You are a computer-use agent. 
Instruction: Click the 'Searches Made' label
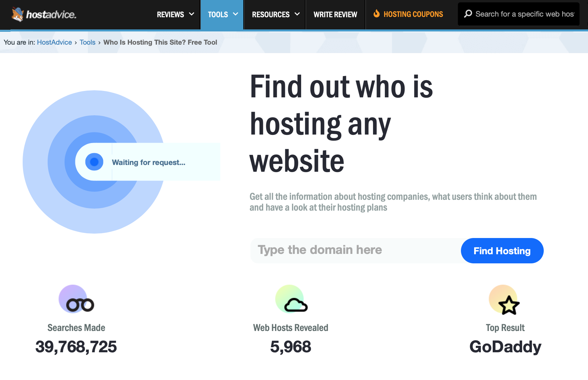(76, 328)
